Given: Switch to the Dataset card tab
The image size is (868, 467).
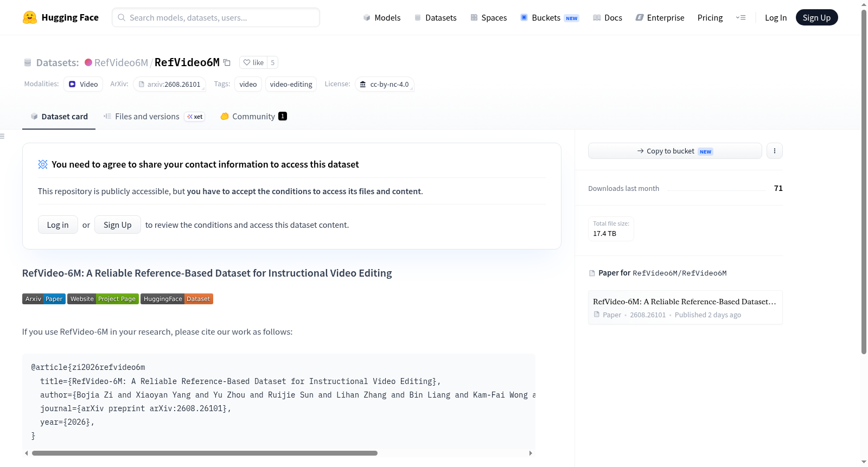Looking at the screenshot, I should [x=59, y=117].
